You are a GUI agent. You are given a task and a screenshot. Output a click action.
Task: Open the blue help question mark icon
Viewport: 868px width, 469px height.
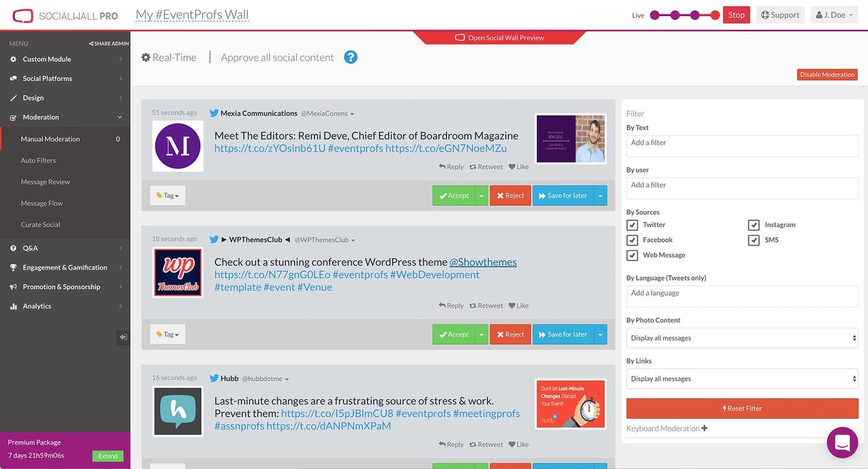coord(351,57)
